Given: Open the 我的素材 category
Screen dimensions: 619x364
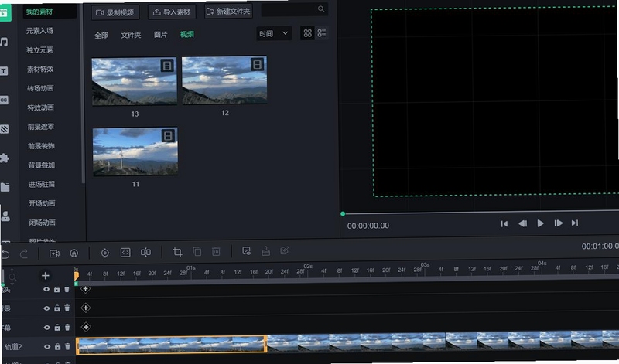Looking at the screenshot, I should click(39, 12).
